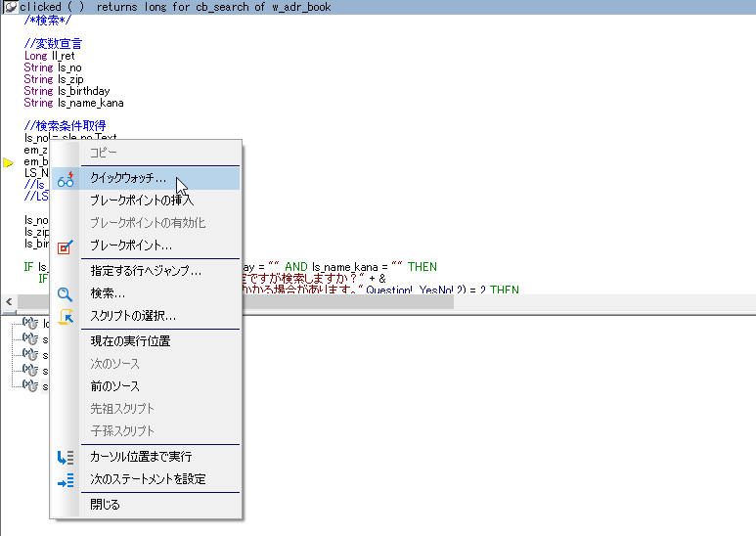Image resolution: width=756 pixels, height=536 pixels.
Task: Click the set next statement arrow icon
Action: tap(66, 480)
